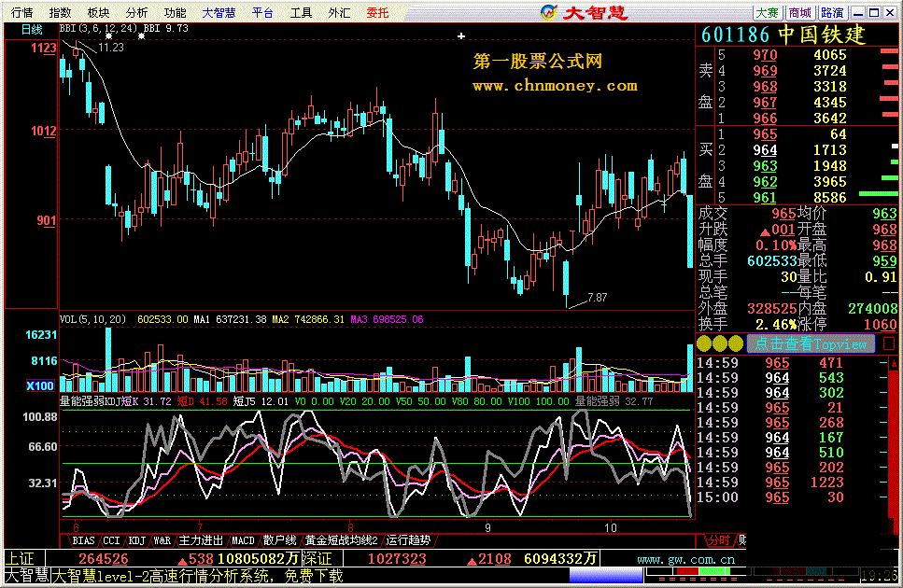Screen dimensions: 903x588
Task: Click the www.chnmoney.com link text
Action: [x=555, y=86]
